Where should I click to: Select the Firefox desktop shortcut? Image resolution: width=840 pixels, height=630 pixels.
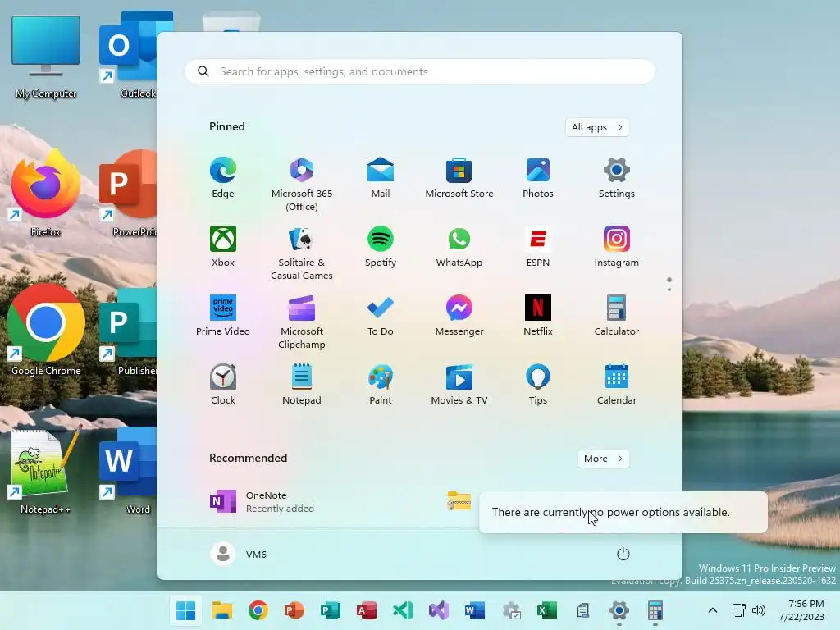[46, 193]
